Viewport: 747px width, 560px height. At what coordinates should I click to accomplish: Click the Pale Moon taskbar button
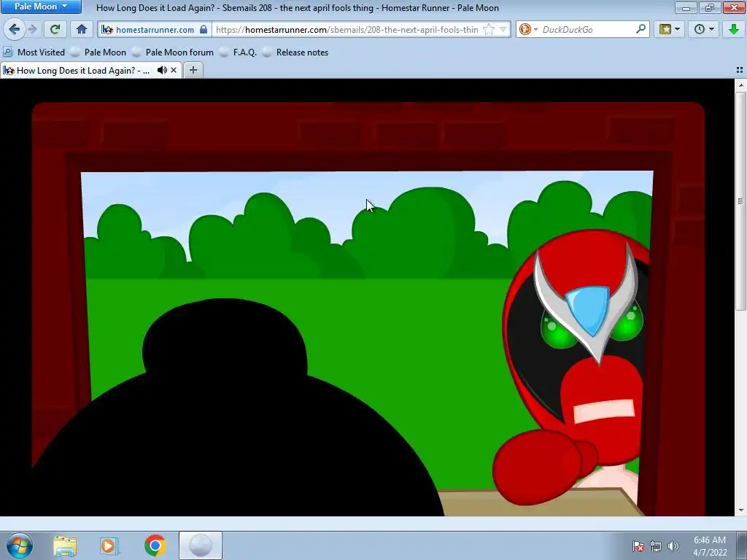point(201,545)
